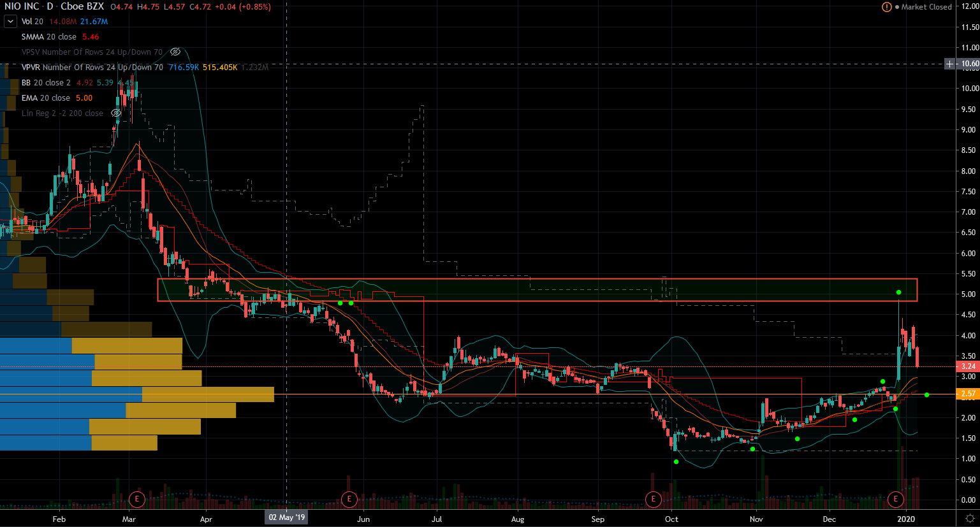
Task: Click the earnings E marker before June
Action: pos(349,499)
